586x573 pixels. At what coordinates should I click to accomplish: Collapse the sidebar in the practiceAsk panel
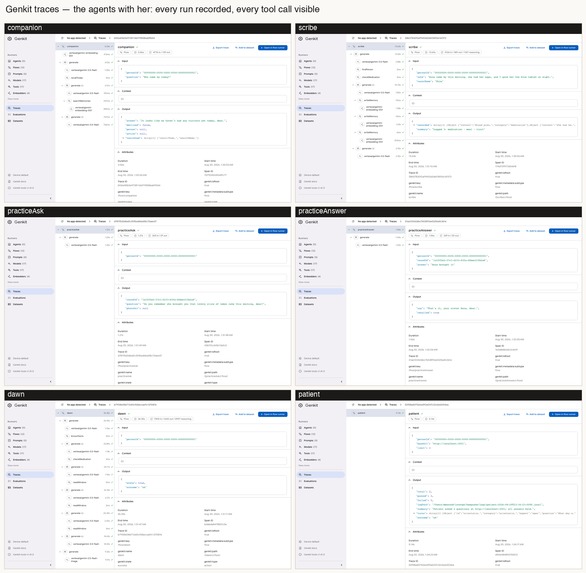(50, 381)
